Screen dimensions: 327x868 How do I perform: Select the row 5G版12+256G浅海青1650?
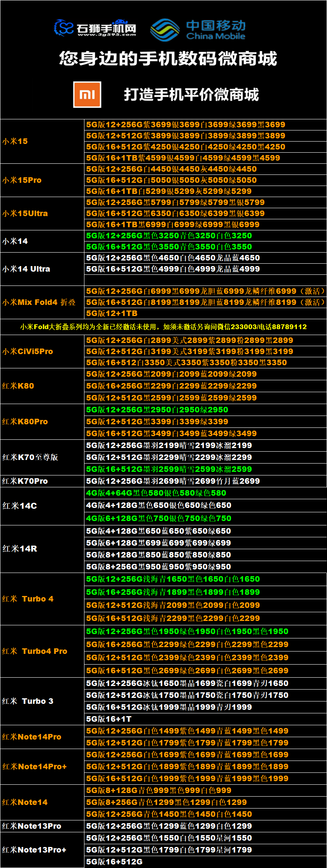click(x=206, y=579)
